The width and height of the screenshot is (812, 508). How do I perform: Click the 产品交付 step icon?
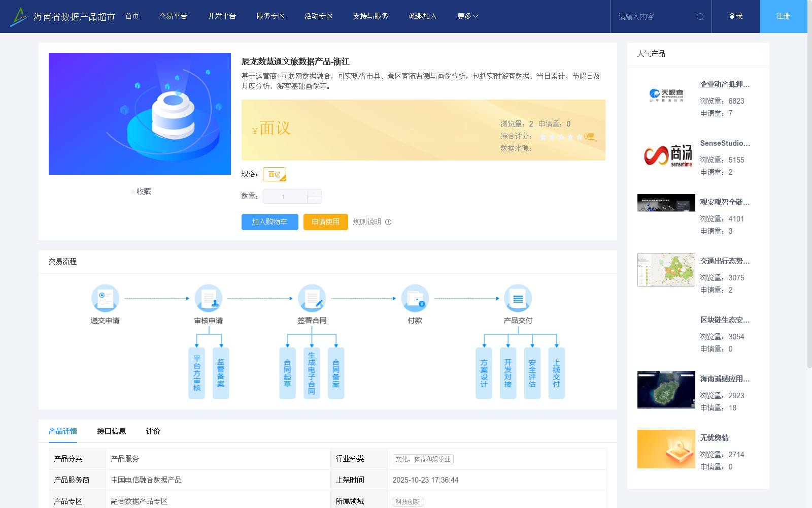(x=518, y=298)
